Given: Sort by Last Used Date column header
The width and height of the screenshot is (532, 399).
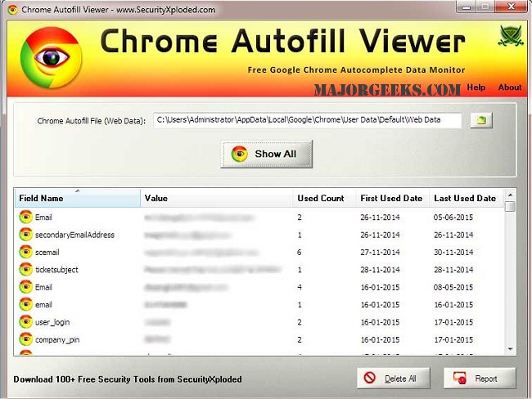Looking at the screenshot, I should [x=467, y=199].
